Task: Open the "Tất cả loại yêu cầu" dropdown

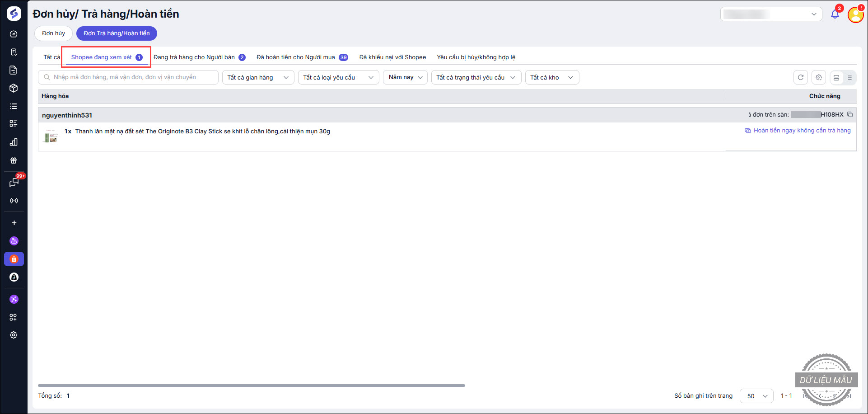Action: coord(339,77)
